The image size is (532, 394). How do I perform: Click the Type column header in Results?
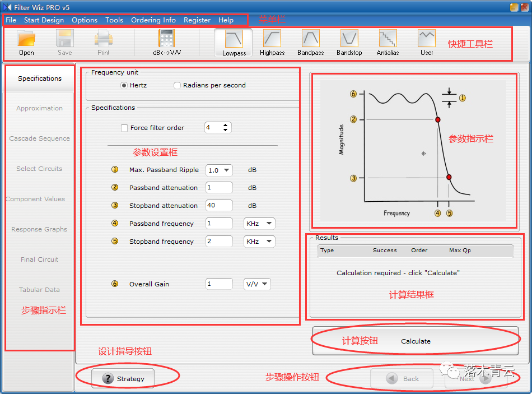[327, 251]
